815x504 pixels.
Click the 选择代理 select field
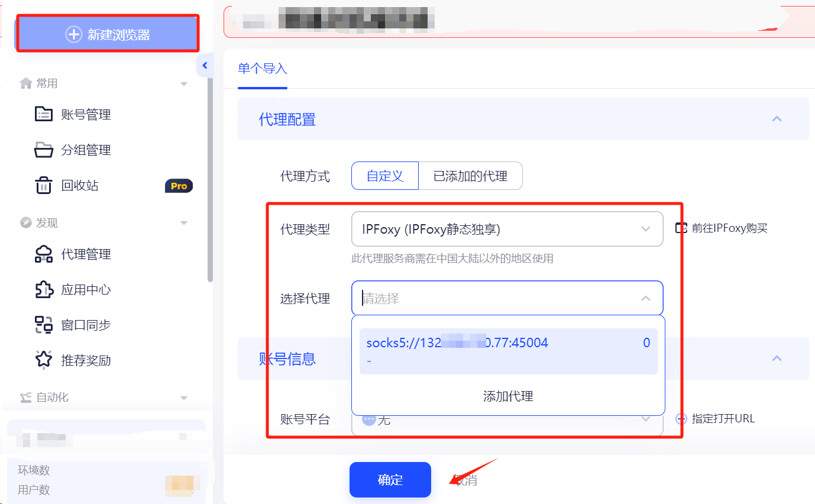pos(507,298)
